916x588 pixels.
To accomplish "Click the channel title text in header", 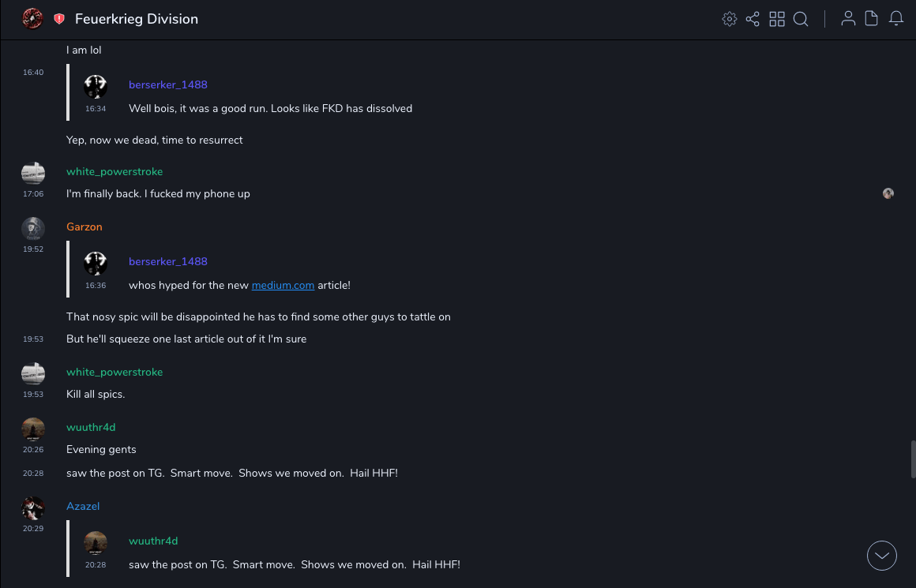I will [x=137, y=19].
